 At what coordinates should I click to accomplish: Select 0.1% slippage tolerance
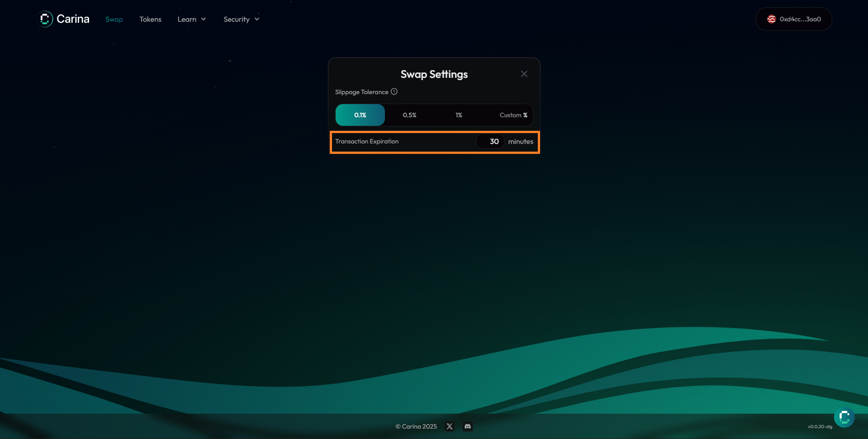click(x=360, y=115)
